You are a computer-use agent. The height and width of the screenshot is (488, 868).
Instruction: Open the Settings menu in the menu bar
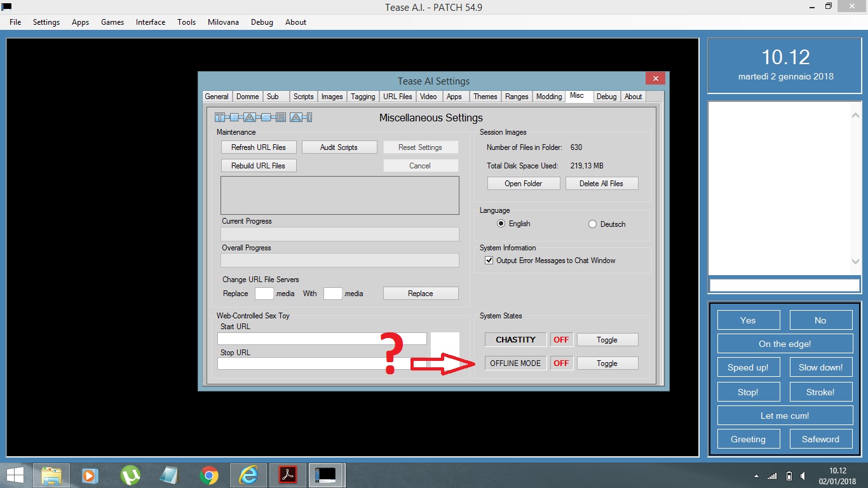click(x=46, y=22)
